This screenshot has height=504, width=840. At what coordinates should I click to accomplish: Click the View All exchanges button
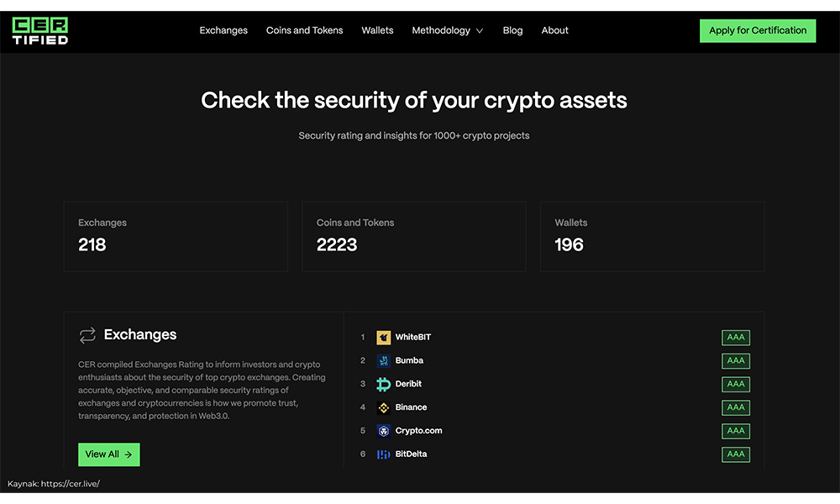coord(108,454)
